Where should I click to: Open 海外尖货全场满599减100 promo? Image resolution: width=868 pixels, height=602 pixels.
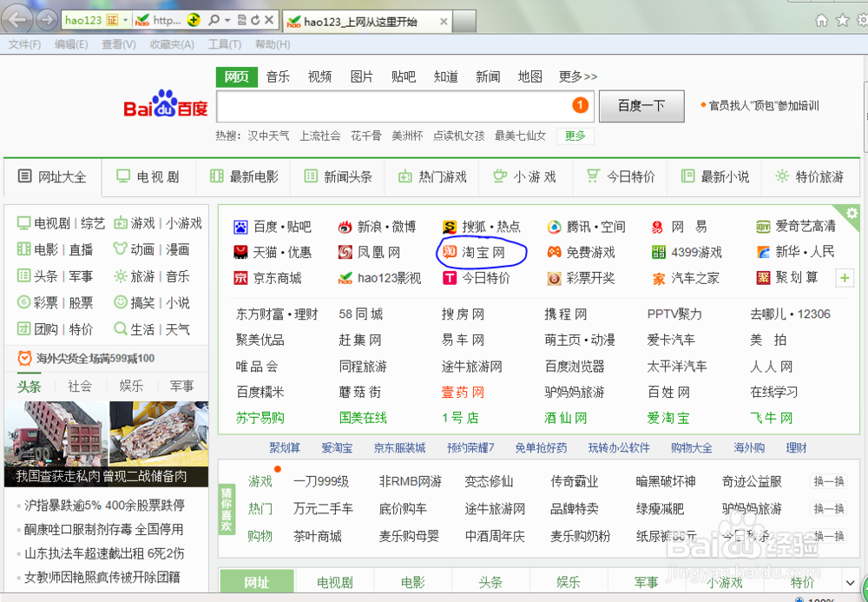tap(95, 358)
